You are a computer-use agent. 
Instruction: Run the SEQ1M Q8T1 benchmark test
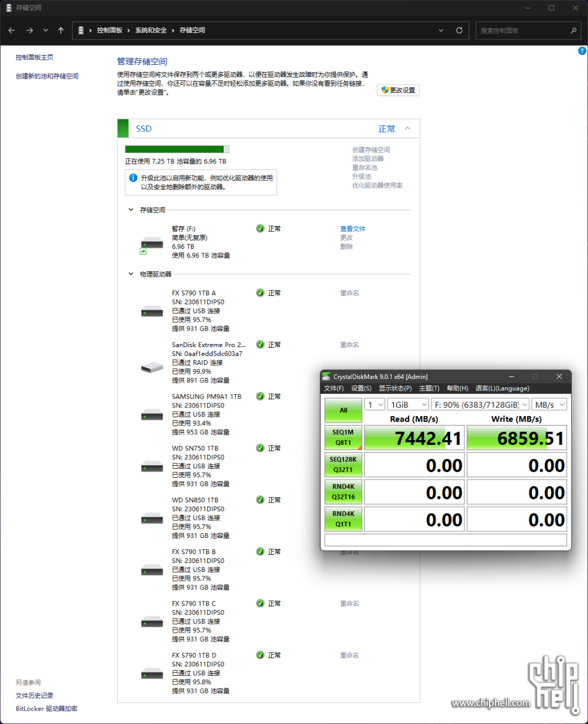pyautogui.click(x=343, y=439)
